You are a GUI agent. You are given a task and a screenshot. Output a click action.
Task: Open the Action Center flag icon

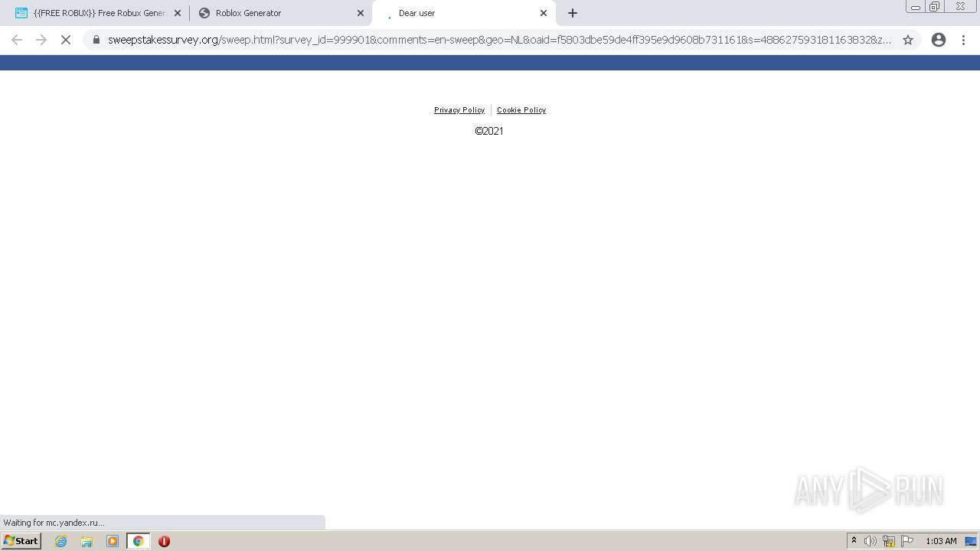[x=907, y=541]
